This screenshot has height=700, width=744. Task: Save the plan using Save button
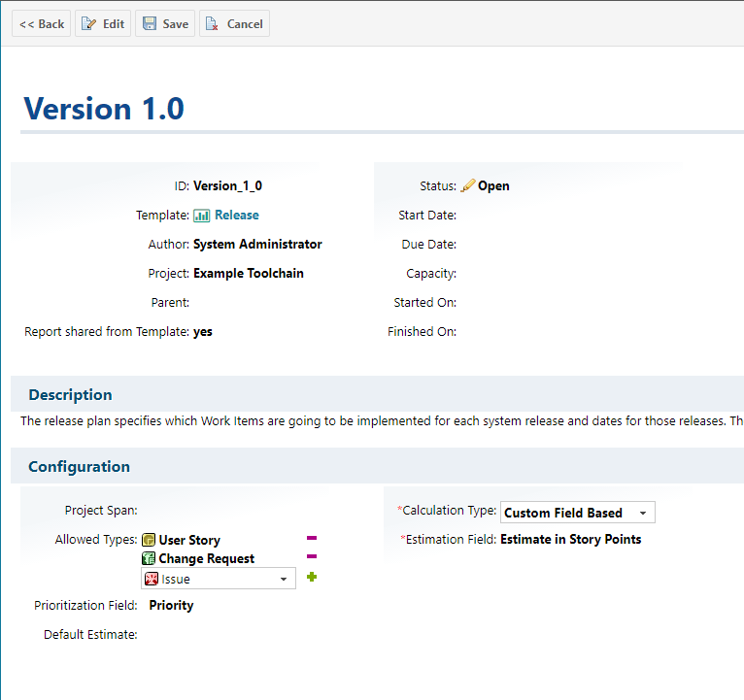pyautogui.click(x=165, y=24)
